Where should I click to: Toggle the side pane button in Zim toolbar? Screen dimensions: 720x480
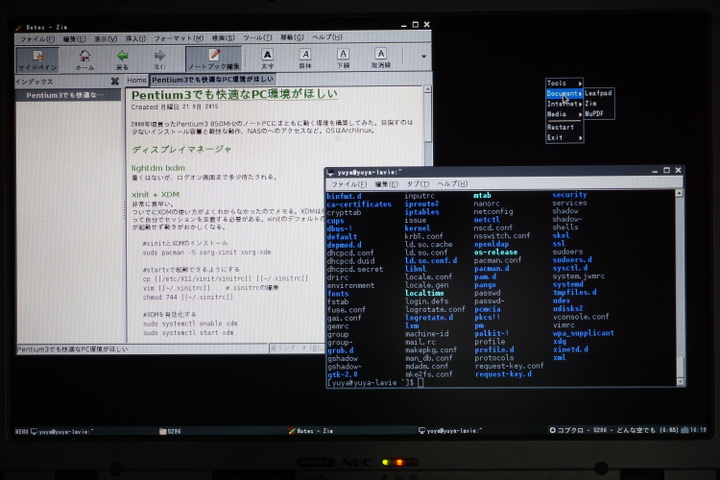point(38,60)
